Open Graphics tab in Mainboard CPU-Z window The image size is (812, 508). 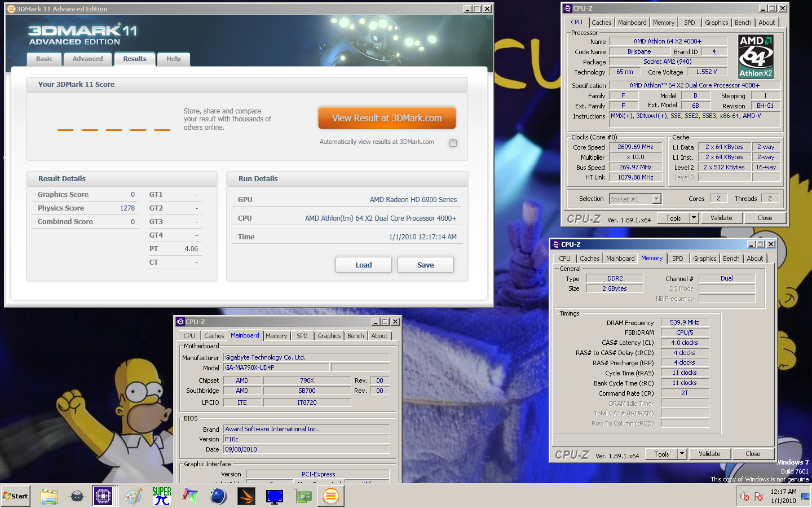(x=329, y=336)
